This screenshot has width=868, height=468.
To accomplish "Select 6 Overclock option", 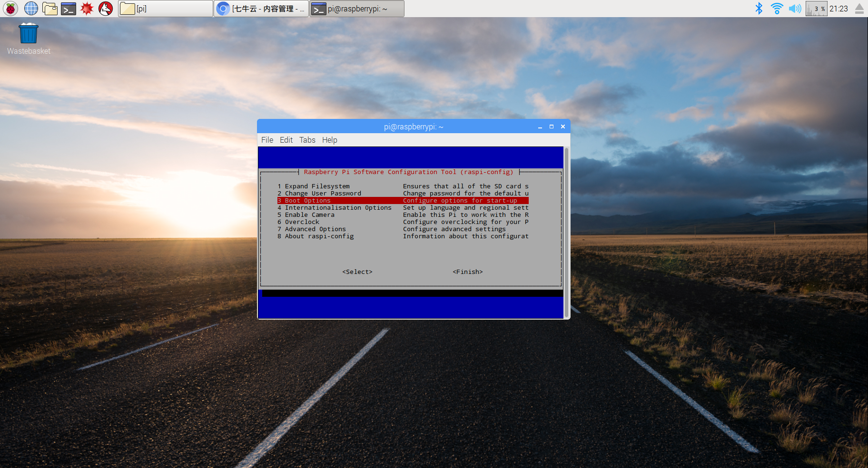I will (x=403, y=222).
